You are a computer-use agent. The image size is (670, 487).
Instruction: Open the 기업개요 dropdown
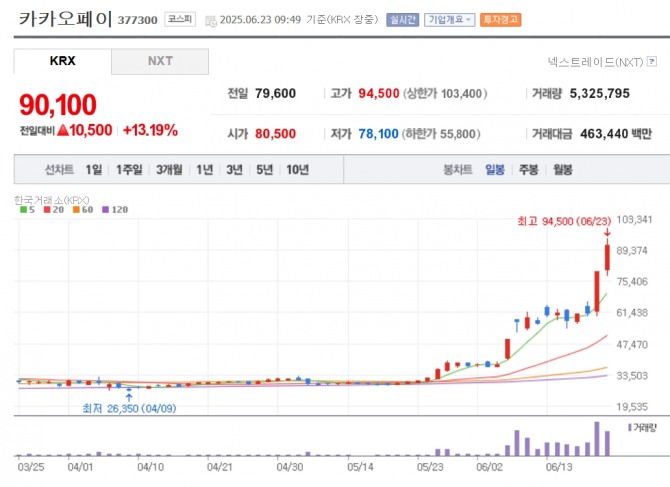tap(450, 20)
